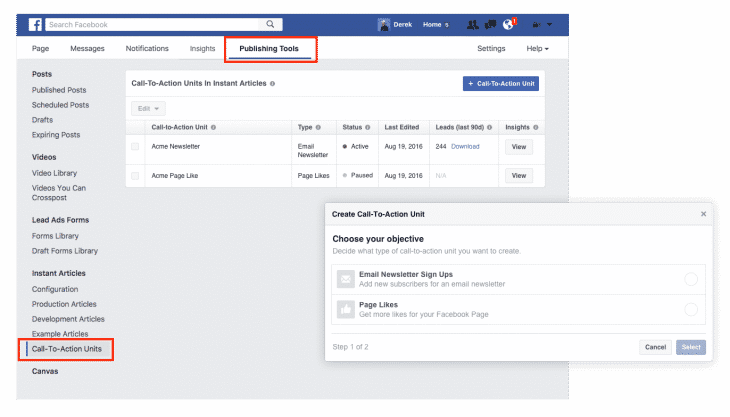Select Email Newsletter Sign Ups radio button
Viewport: 730px width, 417px height.
[691, 279]
